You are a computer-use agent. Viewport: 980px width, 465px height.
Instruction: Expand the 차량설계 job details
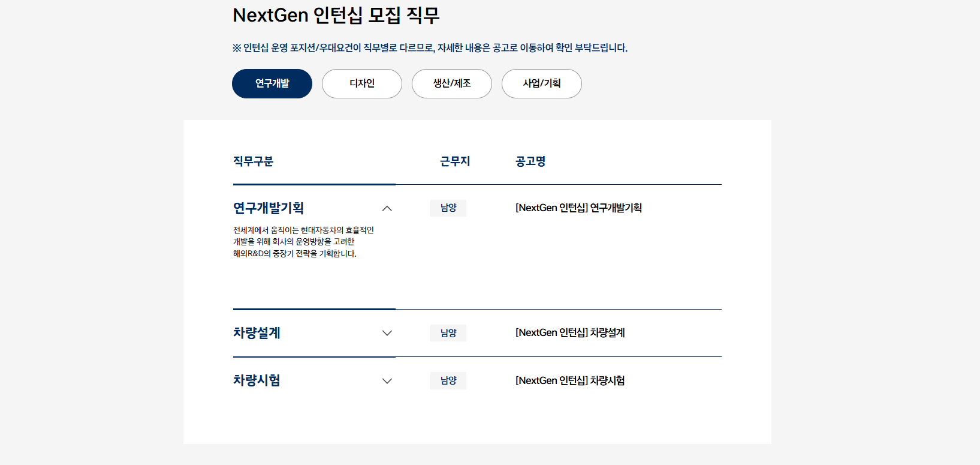387,333
